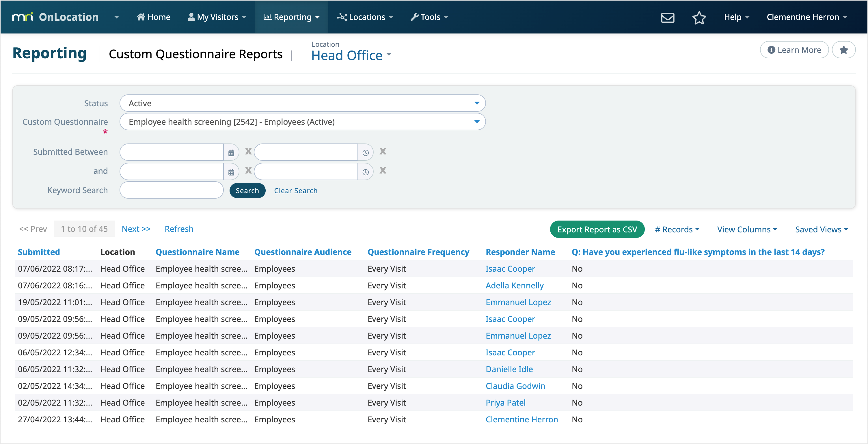Image resolution: width=868 pixels, height=444 pixels.
Task: Open the Locations menu
Action: (365, 17)
